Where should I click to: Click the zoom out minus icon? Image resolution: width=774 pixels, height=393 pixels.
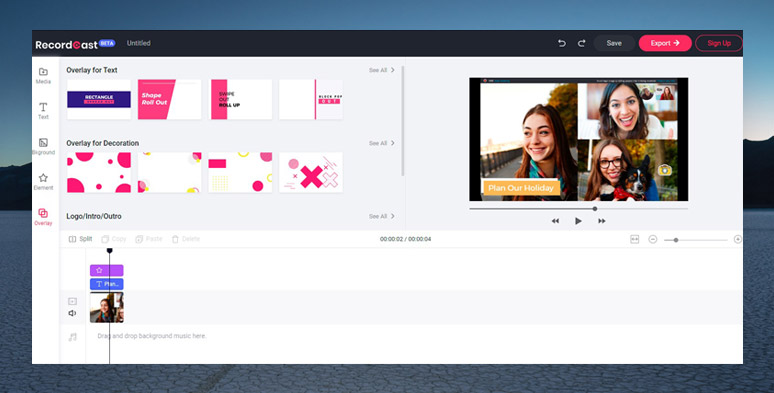(653, 239)
